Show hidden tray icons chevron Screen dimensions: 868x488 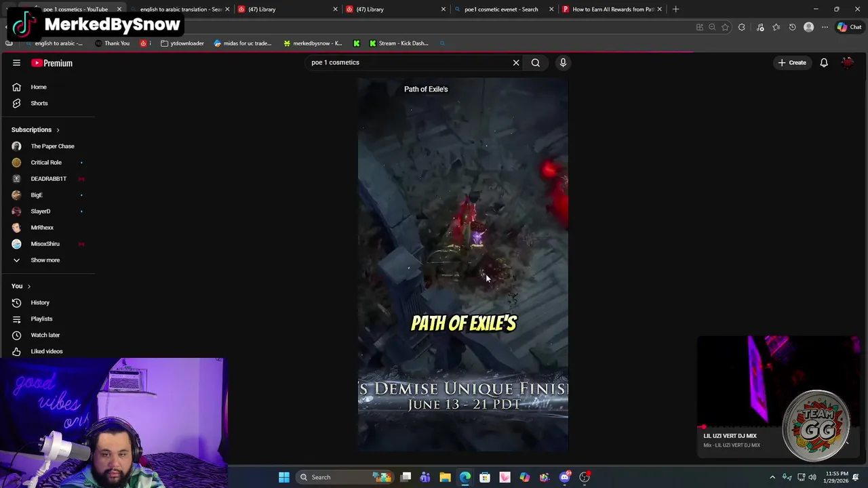click(x=772, y=477)
